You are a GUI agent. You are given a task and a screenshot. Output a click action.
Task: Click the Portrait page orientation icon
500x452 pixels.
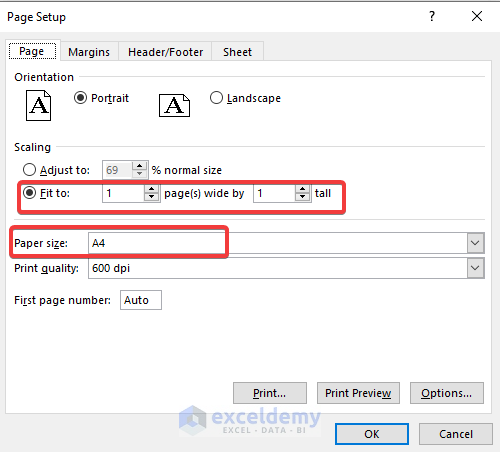click(x=39, y=105)
